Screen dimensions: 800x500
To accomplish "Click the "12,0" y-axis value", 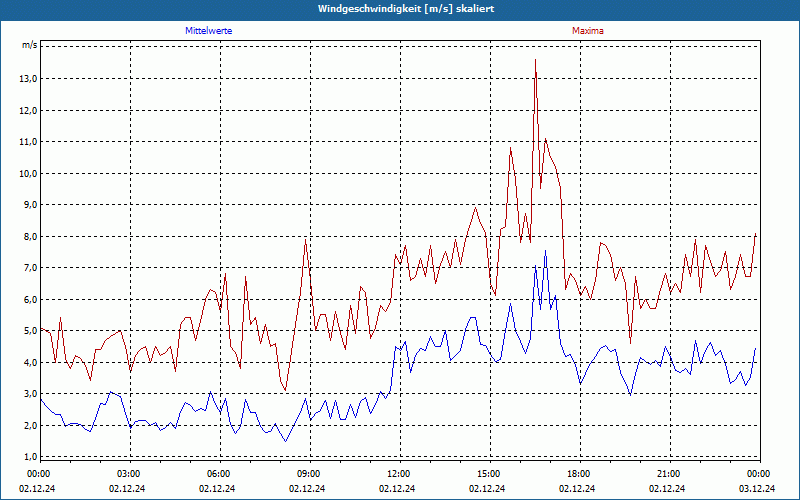I will click(x=29, y=110).
